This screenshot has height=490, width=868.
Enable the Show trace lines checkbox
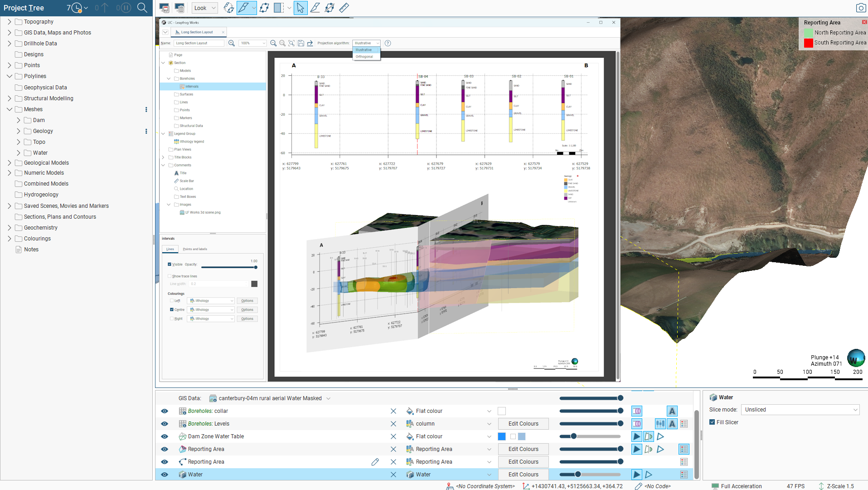tap(170, 276)
